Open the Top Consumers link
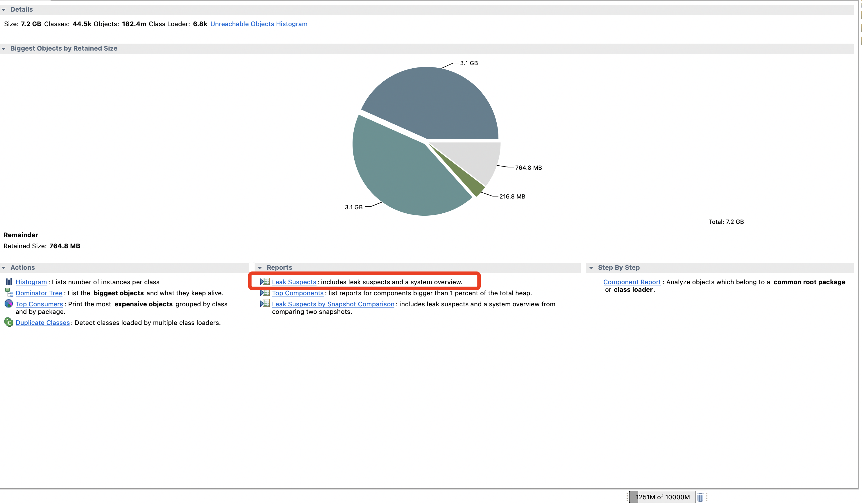The width and height of the screenshot is (862, 504). pos(39,304)
